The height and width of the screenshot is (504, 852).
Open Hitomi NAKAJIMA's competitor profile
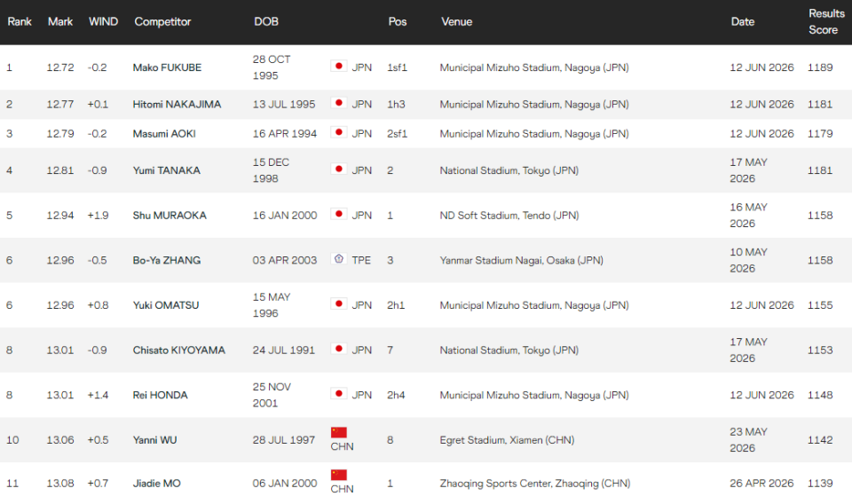point(177,105)
